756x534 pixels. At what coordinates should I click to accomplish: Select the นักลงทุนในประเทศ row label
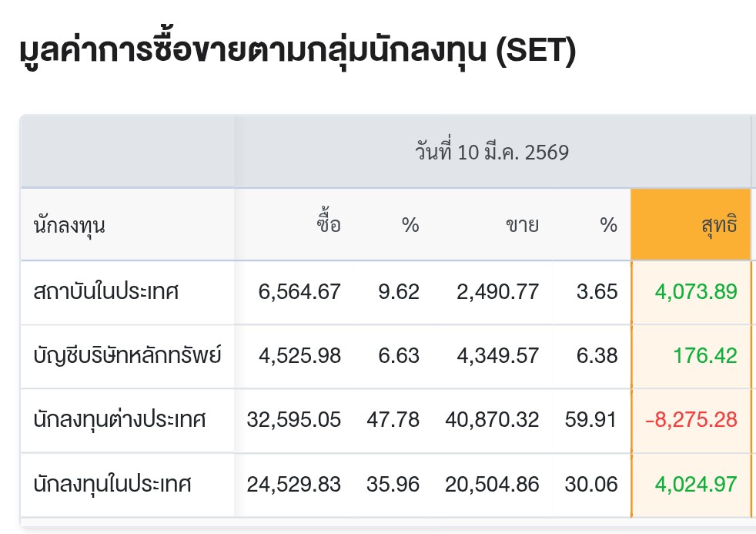click(x=112, y=485)
